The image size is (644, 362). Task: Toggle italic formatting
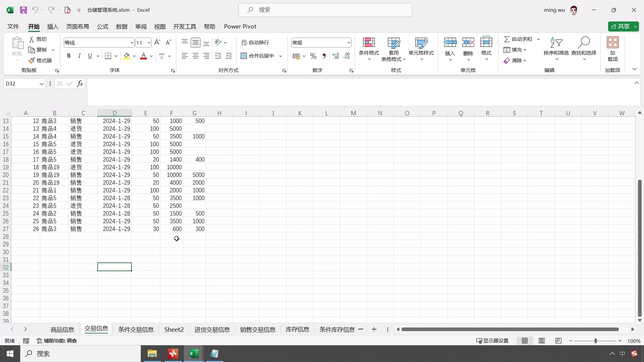(79, 56)
